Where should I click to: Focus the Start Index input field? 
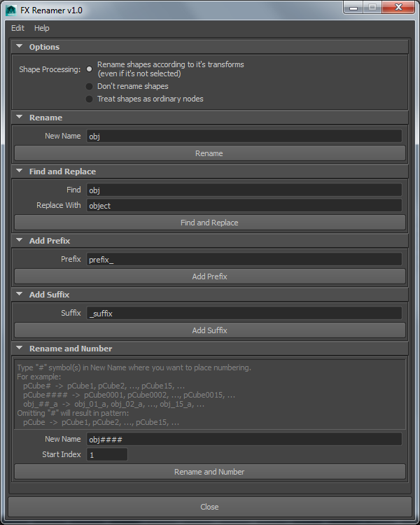tap(106, 455)
